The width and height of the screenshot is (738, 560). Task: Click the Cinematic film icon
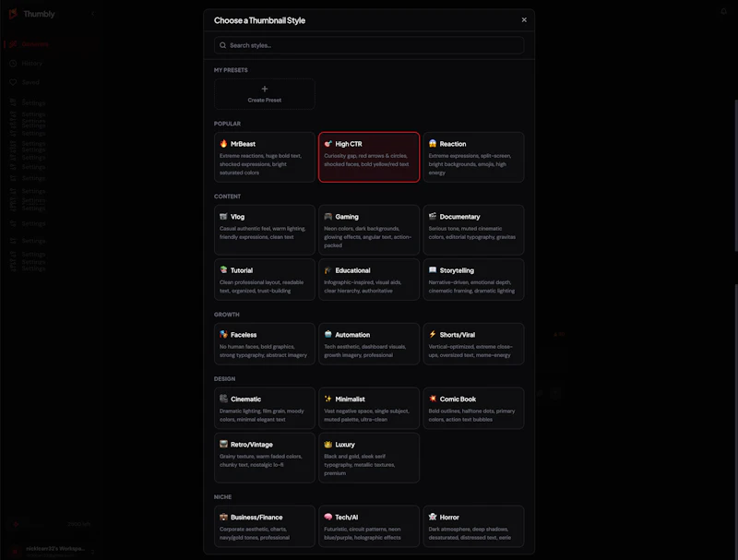click(223, 399)
